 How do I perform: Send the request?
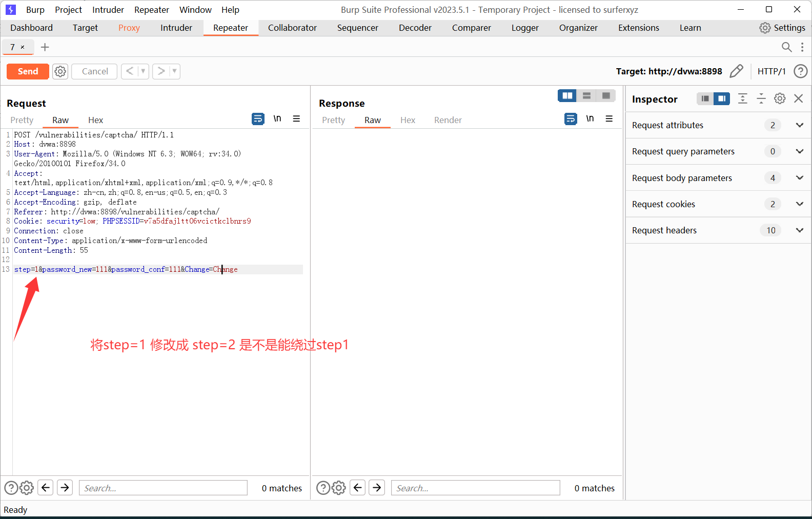pyautogui.click(x=28, y=71)
